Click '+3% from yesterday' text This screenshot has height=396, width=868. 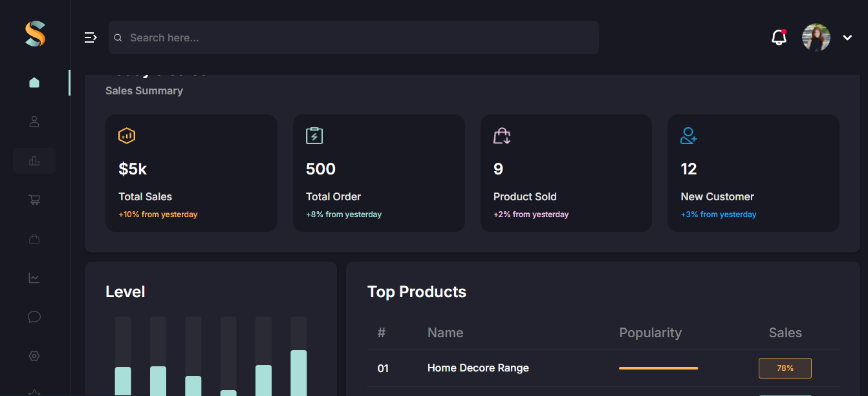[x=719, y=214]
